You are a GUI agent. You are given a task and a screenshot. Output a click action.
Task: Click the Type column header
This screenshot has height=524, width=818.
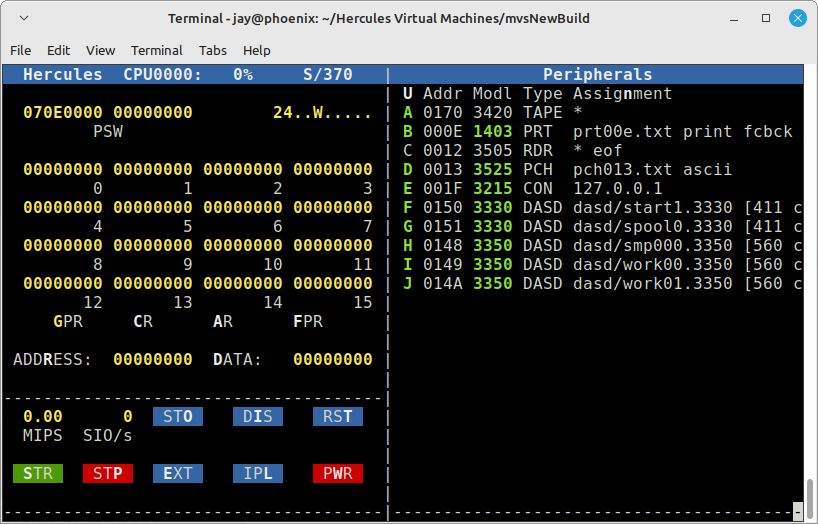[x=543, y=94]
